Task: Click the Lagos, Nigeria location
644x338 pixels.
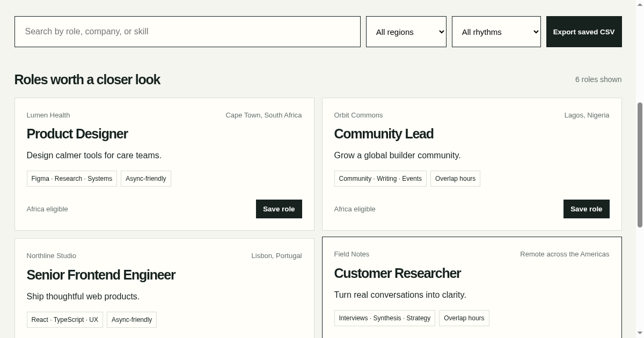Action: 587,115
